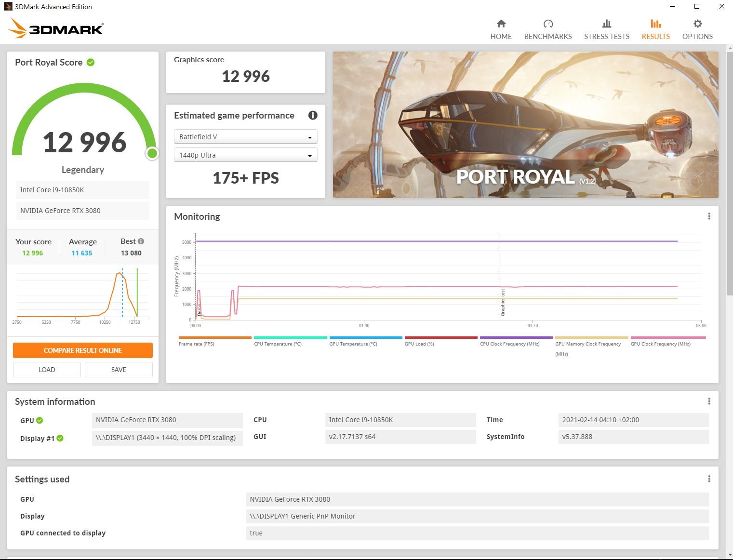Click the SAVE button
Image resolution: width=733 pixels, height=560 pixels.
119,370
